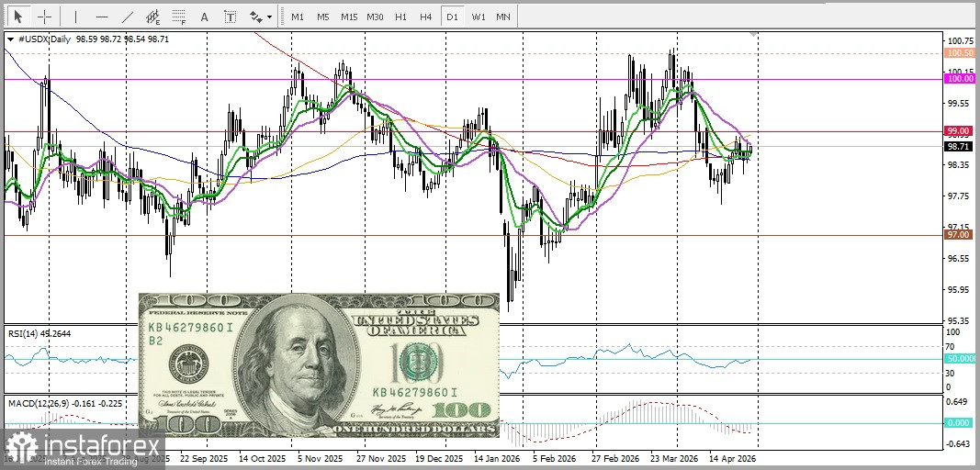
Task: Click the 14 Jan 2026 date label
Action: click(496, 458)
